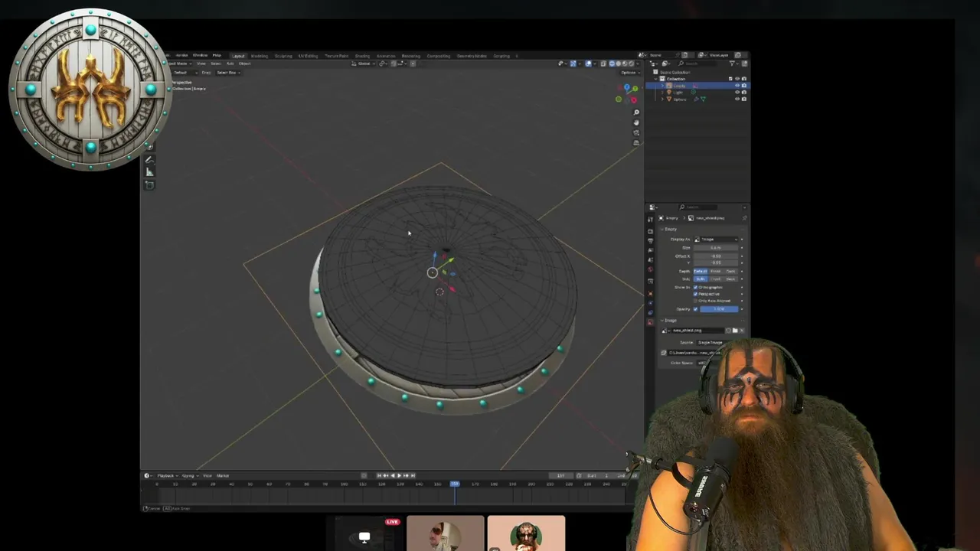Image resolution: width=980 pixels, height=551 pixels.
Task: Select the Add Cube tool in left toolbar
Action: pyautogui.click(x=149, y=184)
